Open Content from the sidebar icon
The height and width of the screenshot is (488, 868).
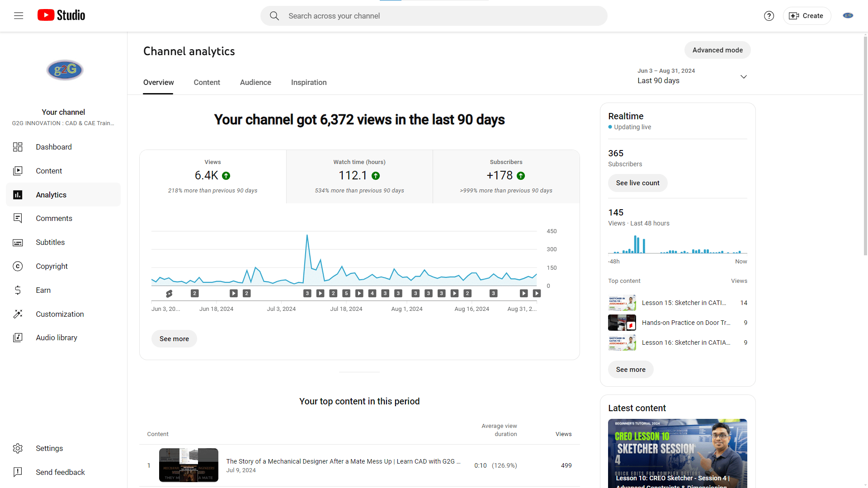tap(18, 171)
